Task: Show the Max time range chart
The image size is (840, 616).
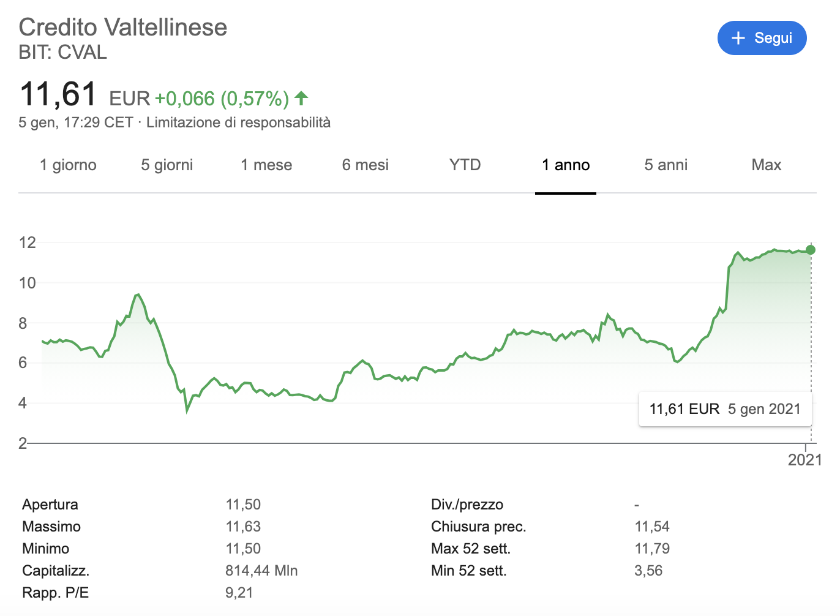Action: (x=766, y=165)
